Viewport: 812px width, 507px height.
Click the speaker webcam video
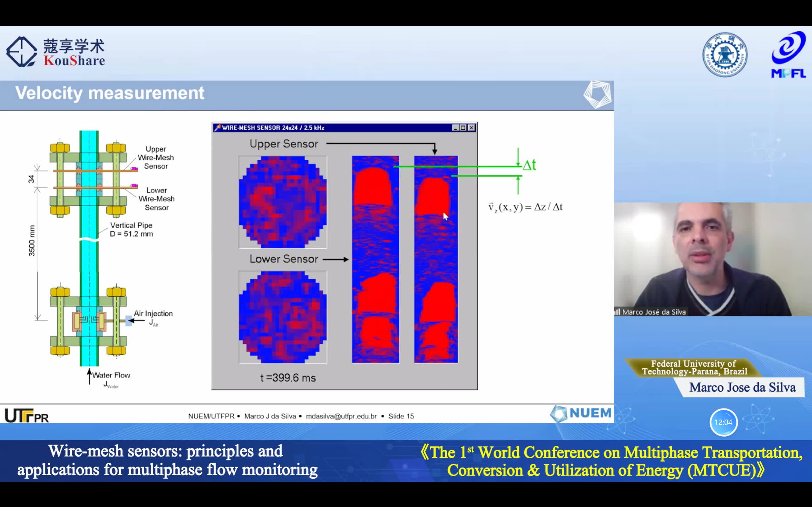click(x=713, y=259)
